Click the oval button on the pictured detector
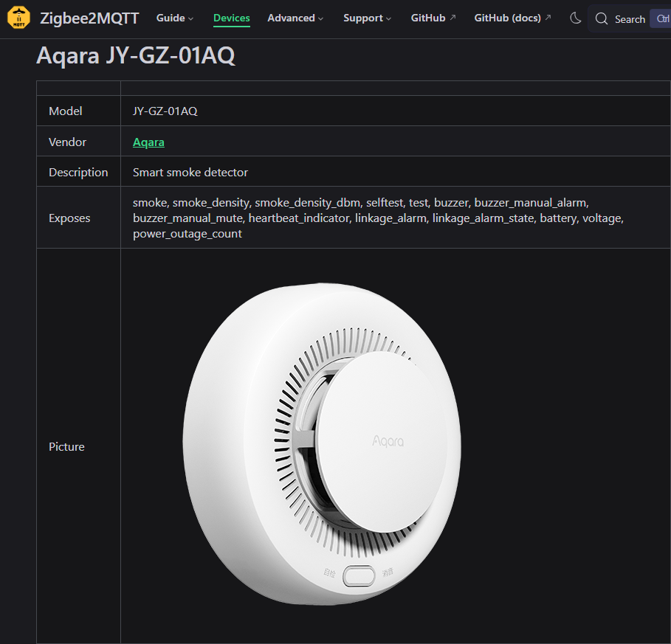This screenshot has width=671, height=644. 360,574
